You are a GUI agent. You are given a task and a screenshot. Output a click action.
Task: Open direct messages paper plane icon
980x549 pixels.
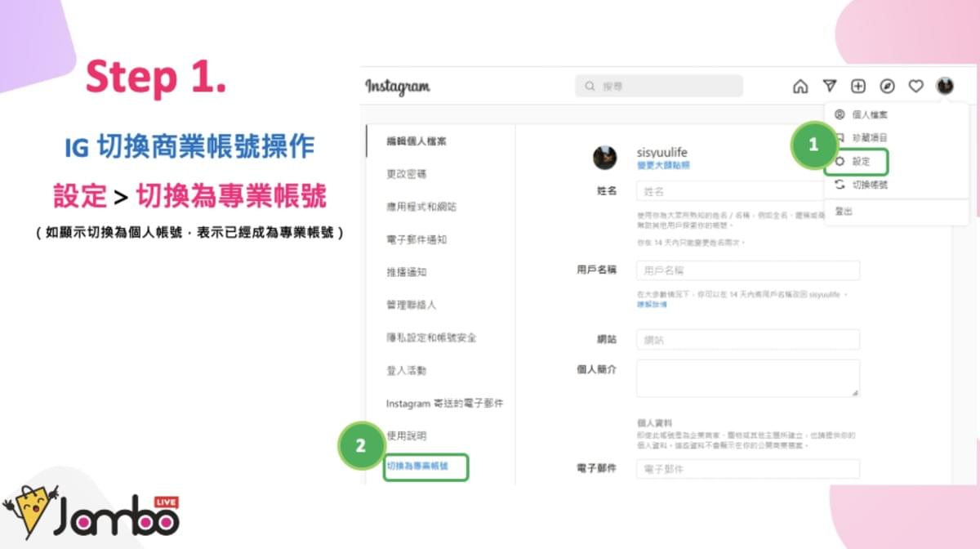tap(829, 86)
